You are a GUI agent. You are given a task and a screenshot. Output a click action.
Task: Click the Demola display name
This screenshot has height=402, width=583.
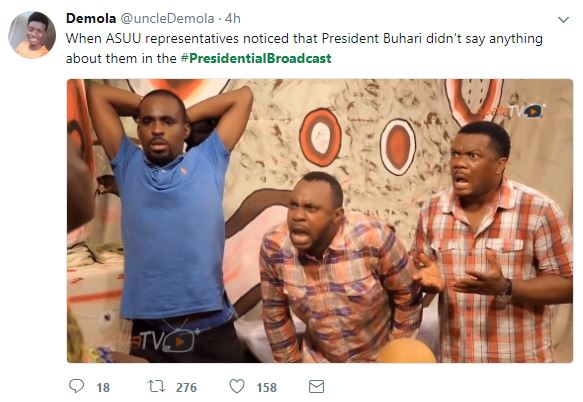point(91,18)
